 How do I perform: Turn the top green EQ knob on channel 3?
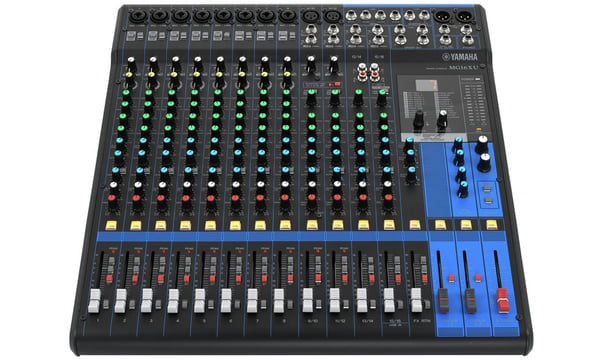[x=171, y=96]
